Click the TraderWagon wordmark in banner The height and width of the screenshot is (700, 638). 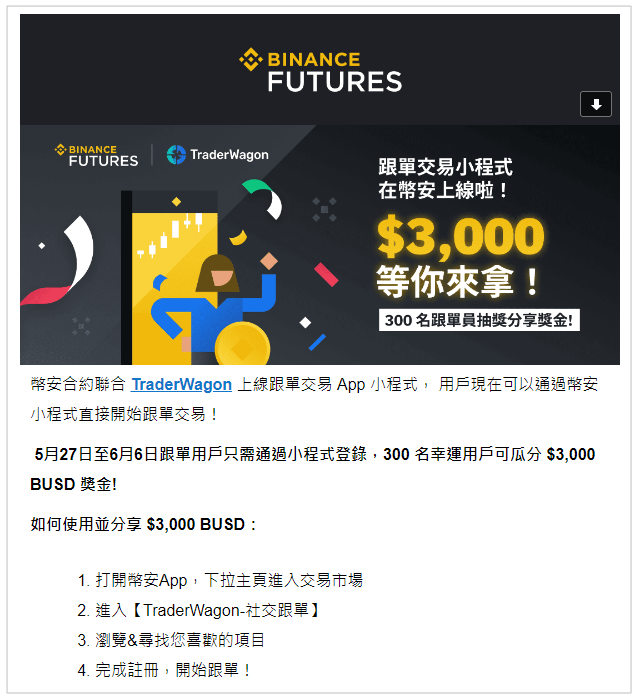[x=229, y=155]
